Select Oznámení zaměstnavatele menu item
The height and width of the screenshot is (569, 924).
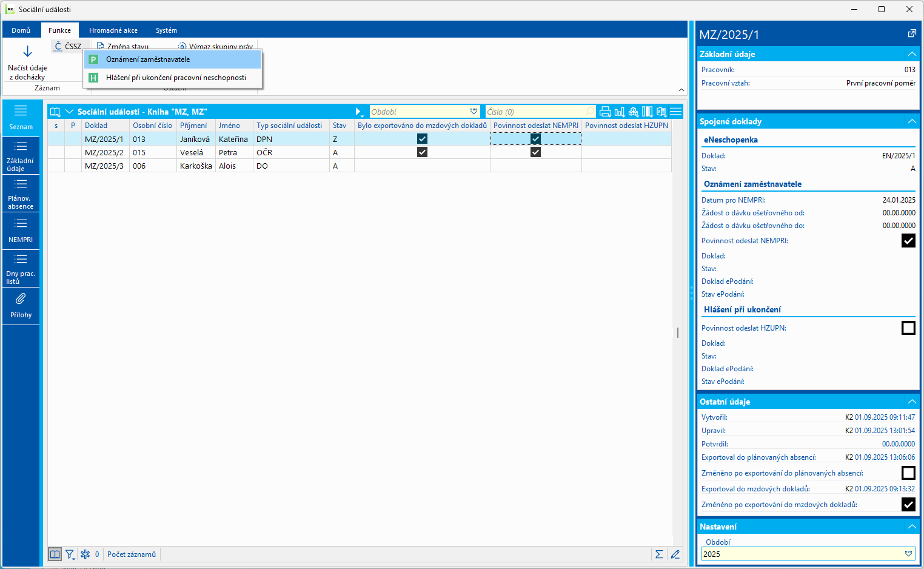pos(173,59)
